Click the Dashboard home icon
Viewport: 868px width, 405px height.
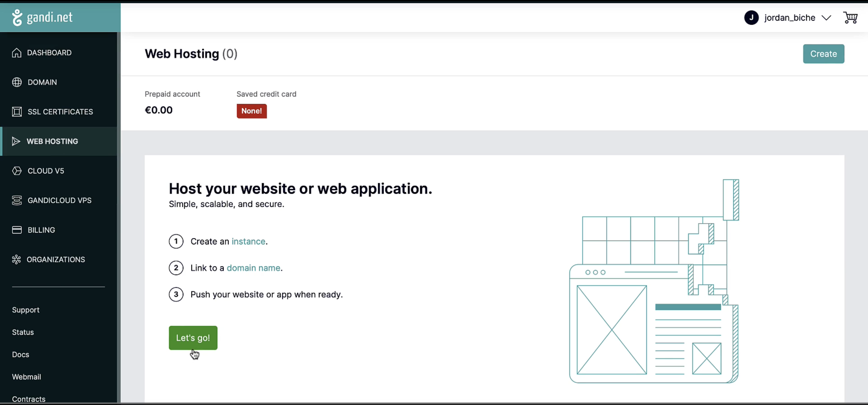pos(17,53)
